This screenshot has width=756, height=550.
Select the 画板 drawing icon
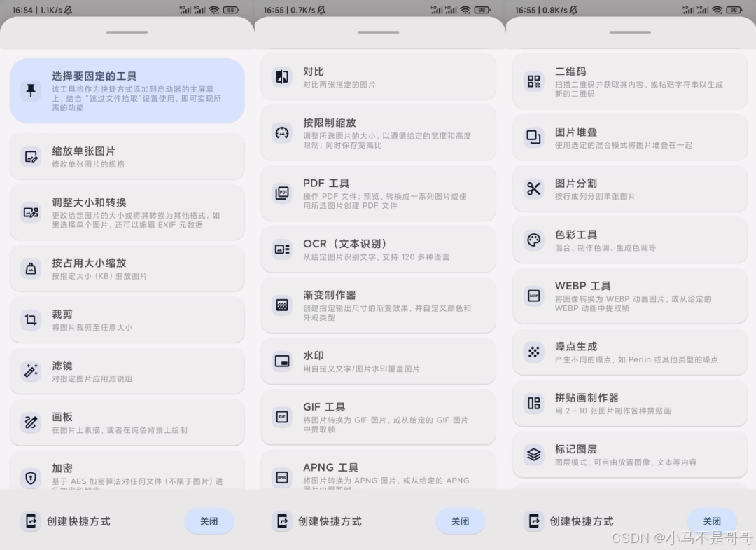[x=31, y=422]
